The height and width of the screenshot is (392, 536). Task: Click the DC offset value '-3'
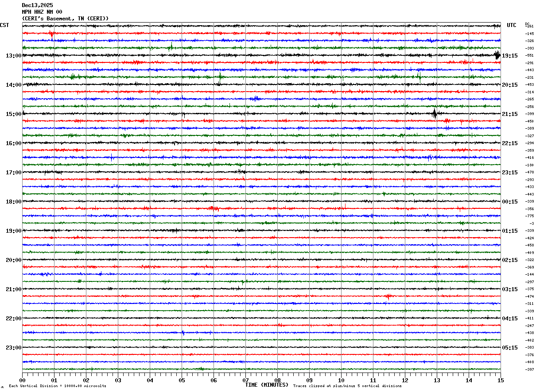coord(532,223)
